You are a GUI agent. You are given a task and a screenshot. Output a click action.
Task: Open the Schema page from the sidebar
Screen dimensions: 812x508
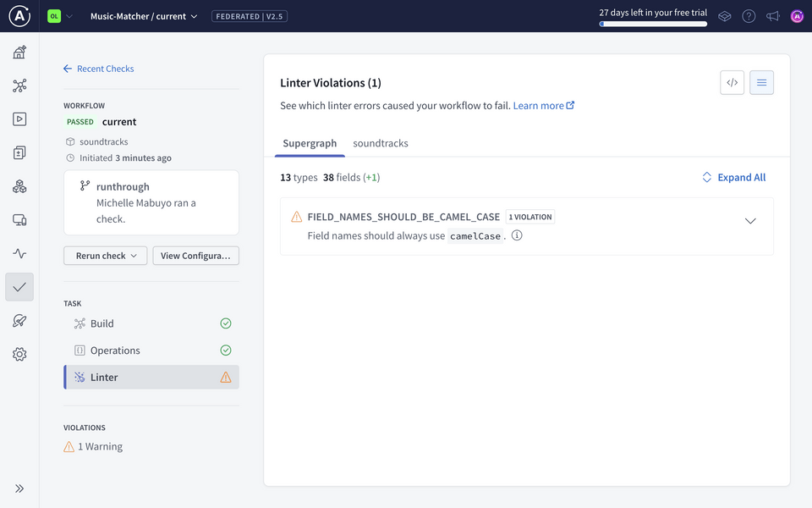click(19, 85)
